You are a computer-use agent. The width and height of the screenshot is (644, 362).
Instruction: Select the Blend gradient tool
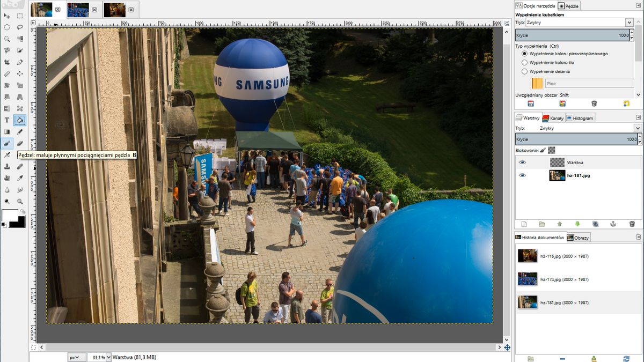tap(7, 132)
